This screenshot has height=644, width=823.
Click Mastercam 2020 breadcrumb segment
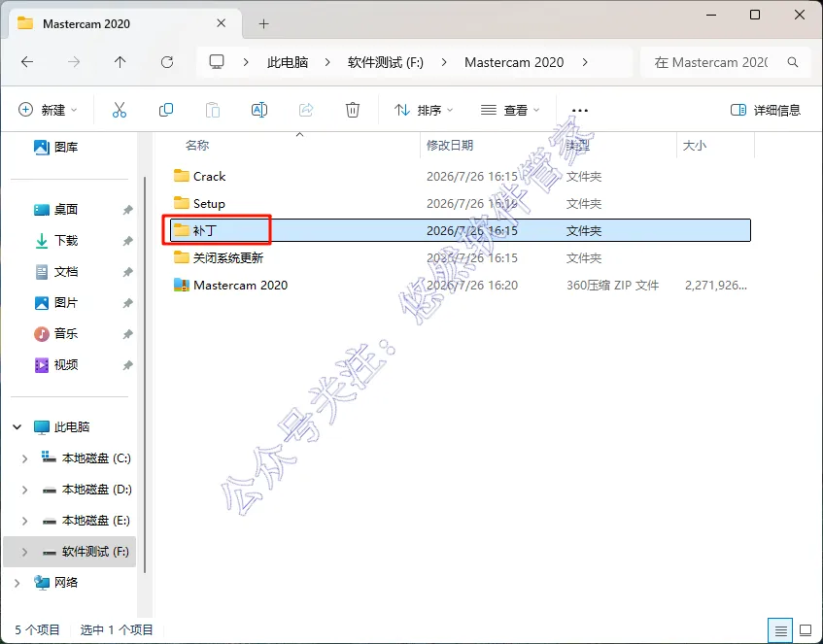514,62
